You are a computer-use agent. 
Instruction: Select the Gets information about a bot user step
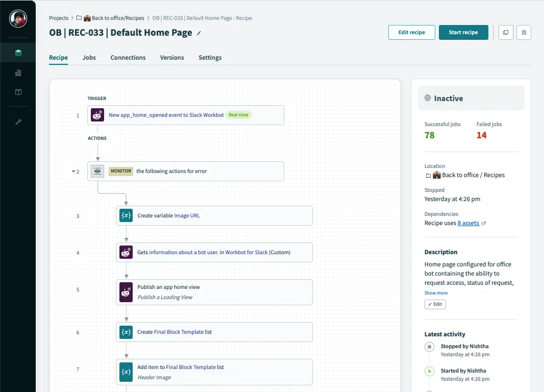click(x=214, y=252)
